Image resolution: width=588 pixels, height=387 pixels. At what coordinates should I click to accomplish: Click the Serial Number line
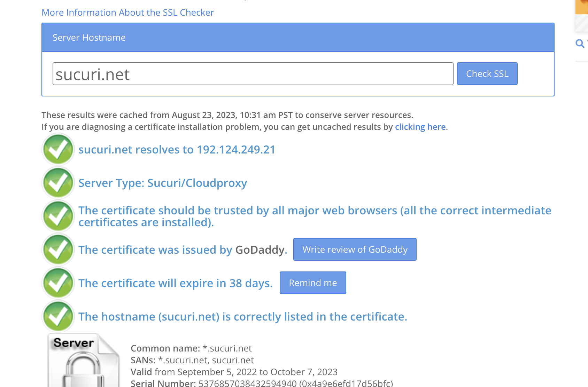tap(262, 383)
